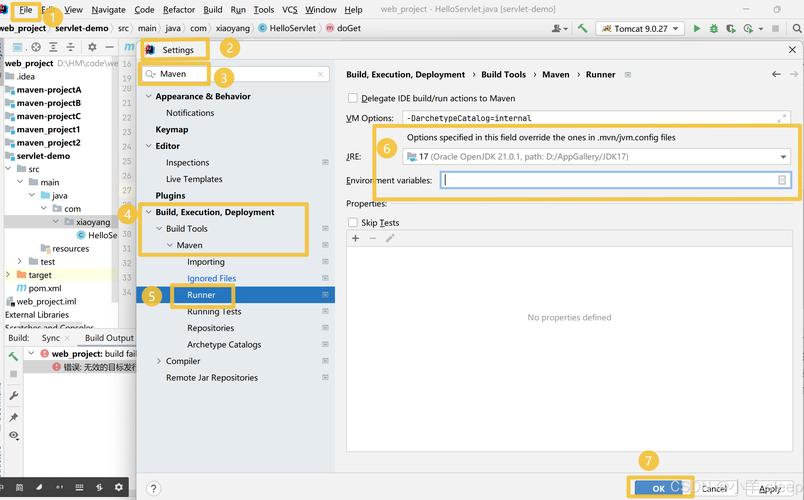Toggle the eye view options in Build panel
Screen dimensions: 804x500
coord(13,436)
